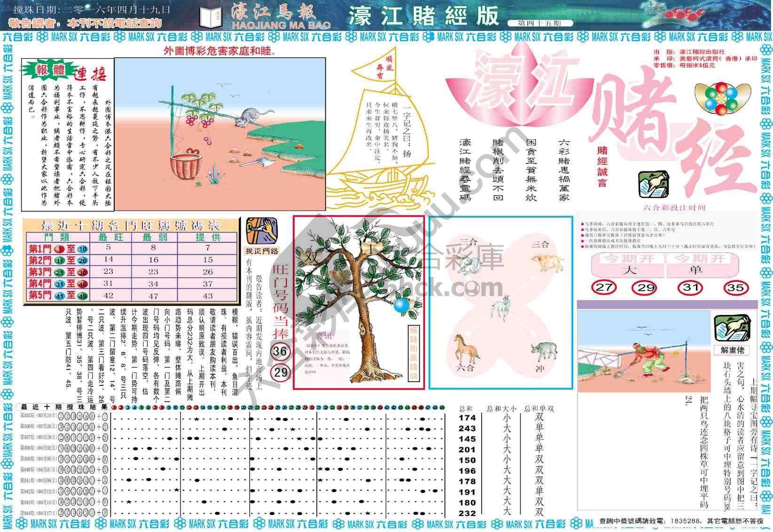Viewport: 773px width, 532px height.
Task: Click the open book icon beside 濠江馬報
Action: (211, 17)
